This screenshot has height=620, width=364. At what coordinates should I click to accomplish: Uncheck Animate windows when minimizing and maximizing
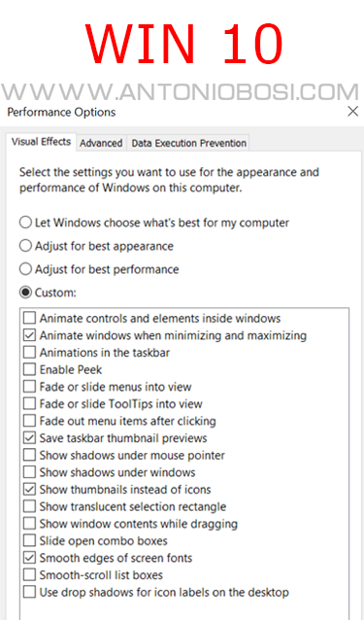30,335
